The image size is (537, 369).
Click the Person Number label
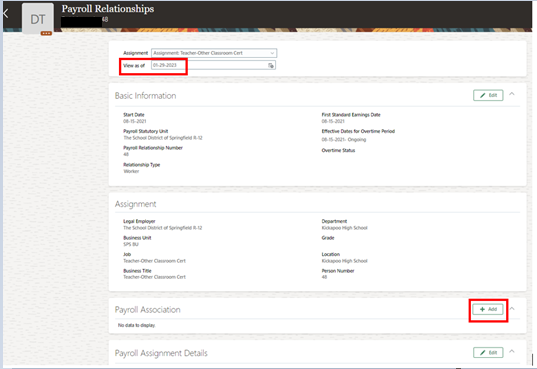[338, 271]
